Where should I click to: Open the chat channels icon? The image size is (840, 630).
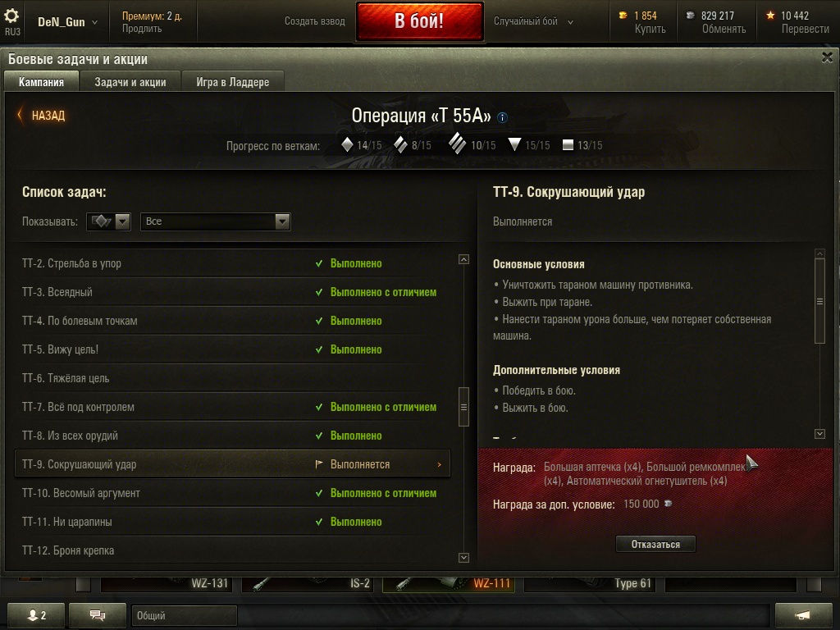coord(98,615)
